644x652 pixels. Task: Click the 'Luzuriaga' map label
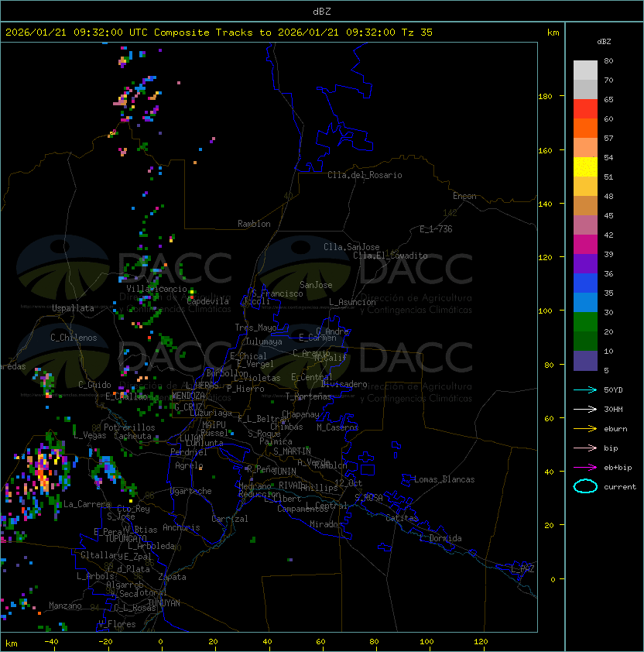coord(211,413)
